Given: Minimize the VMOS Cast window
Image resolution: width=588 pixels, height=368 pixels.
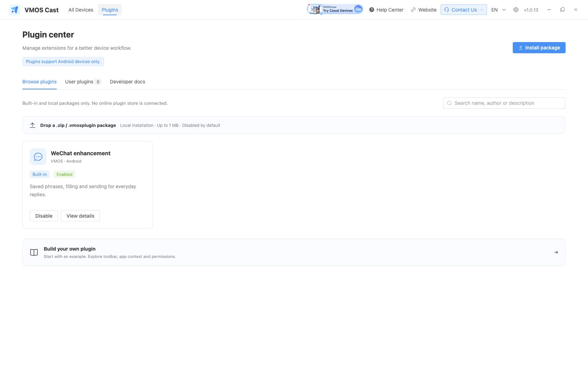Looking at the screenshot, I should (x=549, y=10).
